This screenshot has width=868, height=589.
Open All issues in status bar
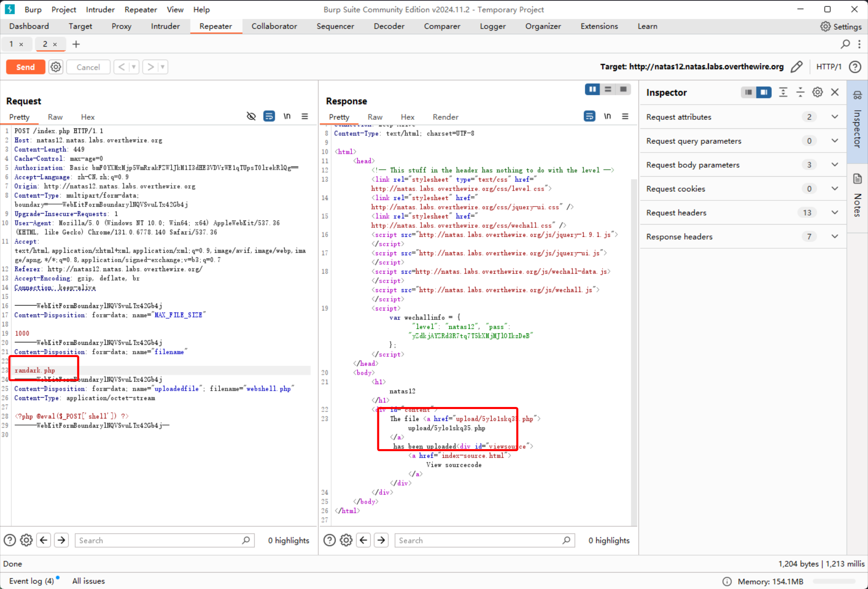88,581
